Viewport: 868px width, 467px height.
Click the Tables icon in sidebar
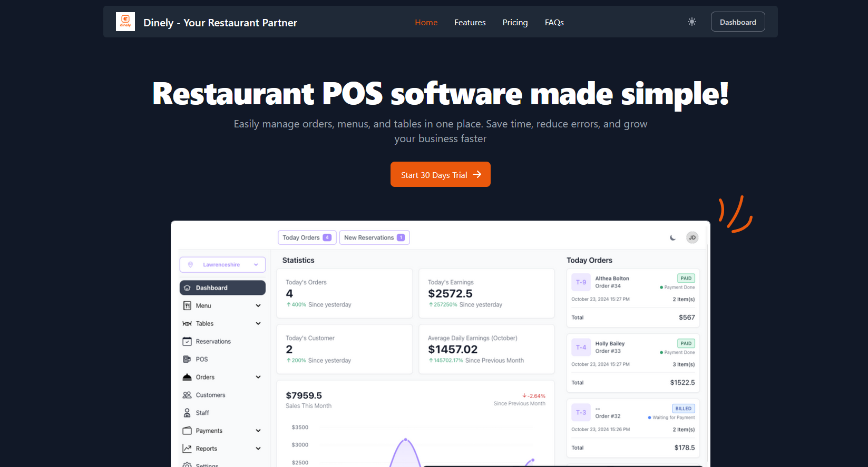(x=187, y=324)
